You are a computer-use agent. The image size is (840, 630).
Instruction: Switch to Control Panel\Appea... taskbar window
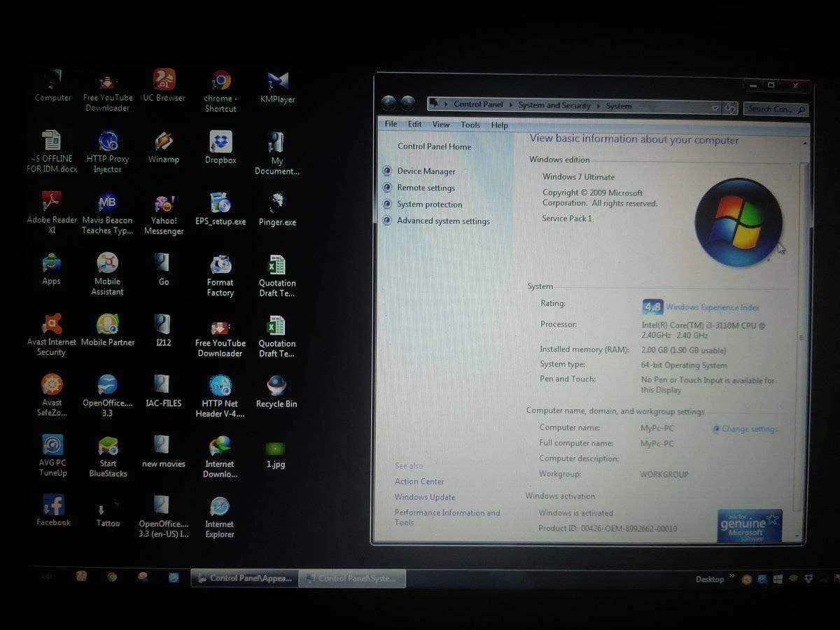pyautogui.click(x=245, y=578)
